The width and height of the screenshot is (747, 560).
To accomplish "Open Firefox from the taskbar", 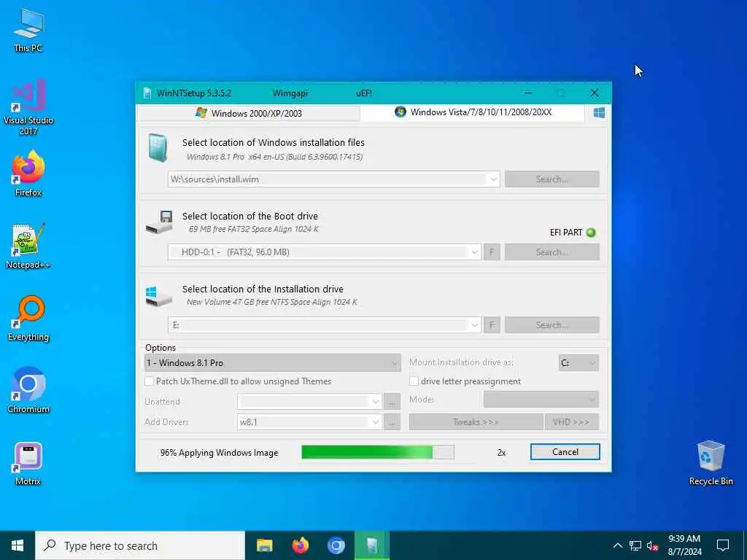I will point(300,545).
